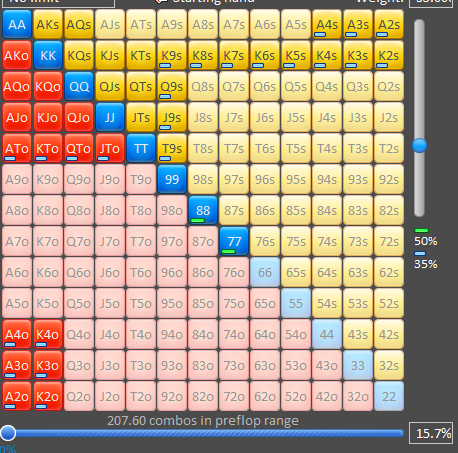Toggle the 22 pocket pair cell
This screenshot has width=458, height=453.
coord(389,396)
